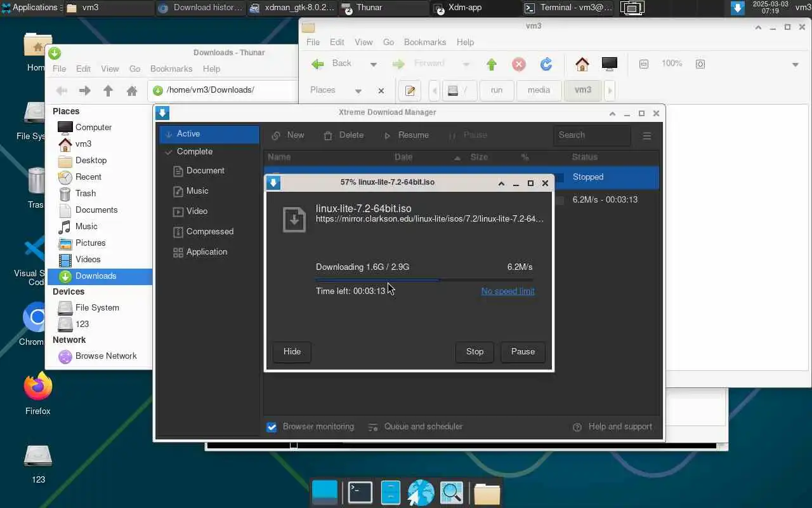Filter downloads by Document type

(199, 171)
